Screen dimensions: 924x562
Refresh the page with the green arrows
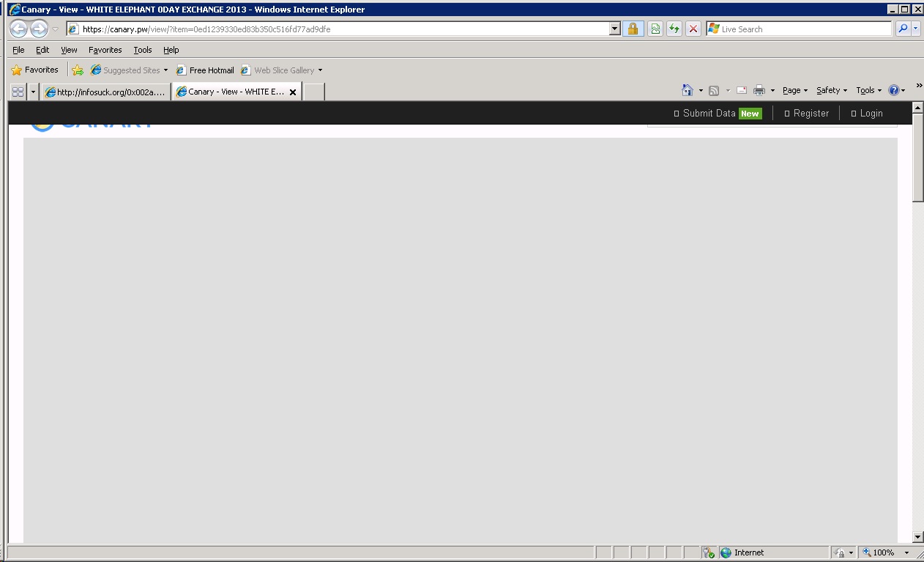pyautogui.click(x=674, y=29)
